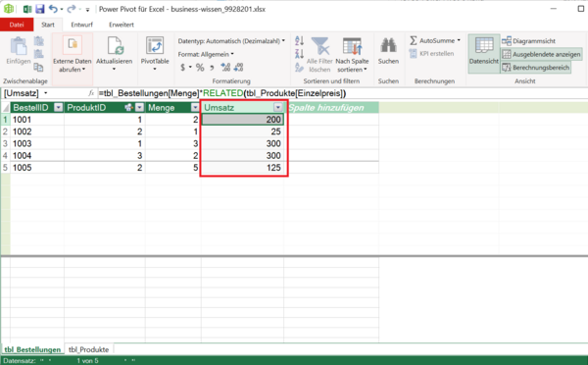Open ProduktID column filter arrow

(139, 108)
